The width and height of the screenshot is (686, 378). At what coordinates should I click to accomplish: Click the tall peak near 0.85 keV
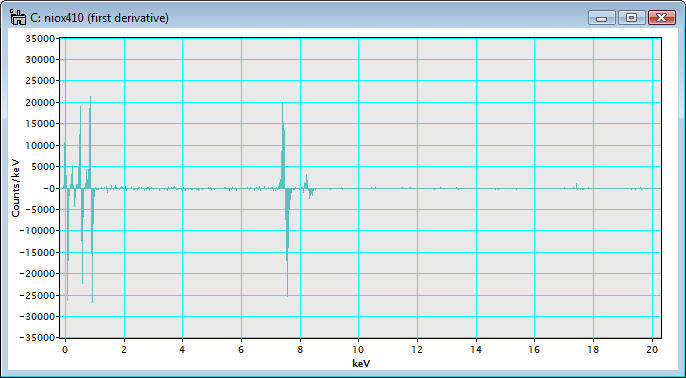90,142
